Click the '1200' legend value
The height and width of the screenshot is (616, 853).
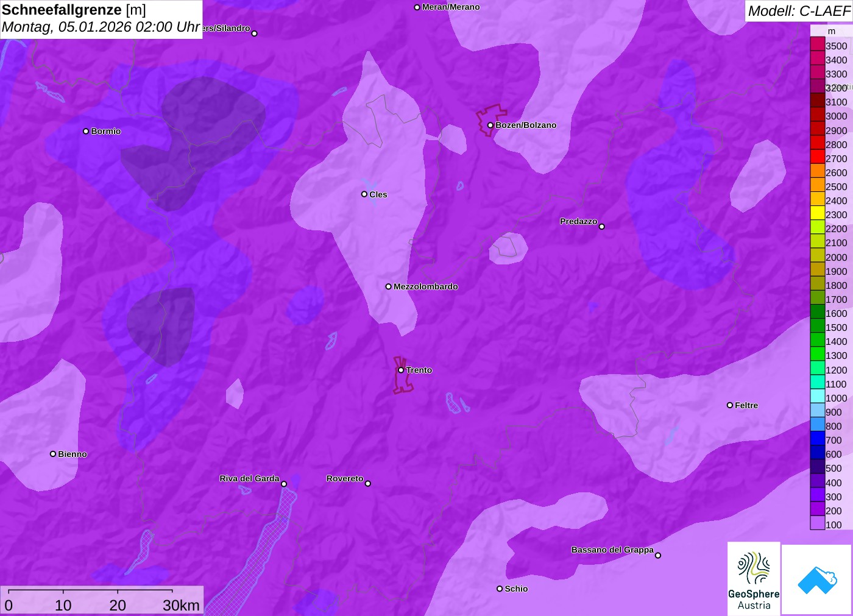(x=837, y=370)
